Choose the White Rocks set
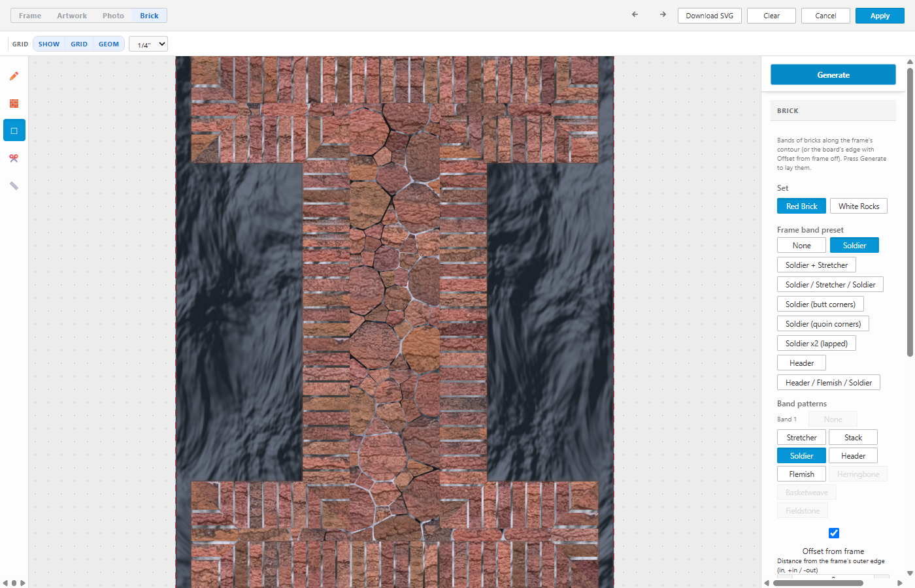Image resolution: width=915 pixels, height=588 pixels. click(859, 206)
